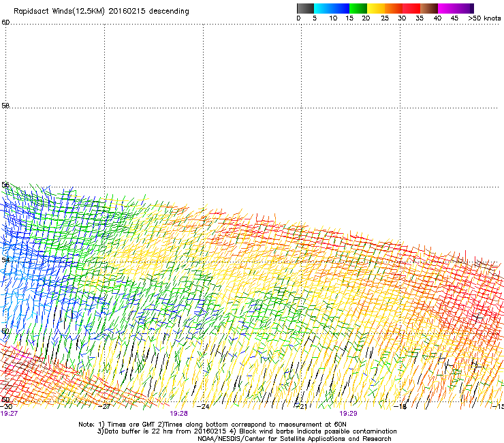504x443 pixels.
Task: Click the NOAA/NESDIS credit line
Action: [294, 439]
